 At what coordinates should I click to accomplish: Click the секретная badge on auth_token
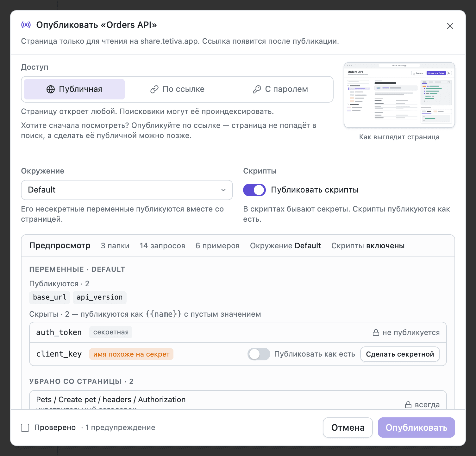[x=111, y=332]
